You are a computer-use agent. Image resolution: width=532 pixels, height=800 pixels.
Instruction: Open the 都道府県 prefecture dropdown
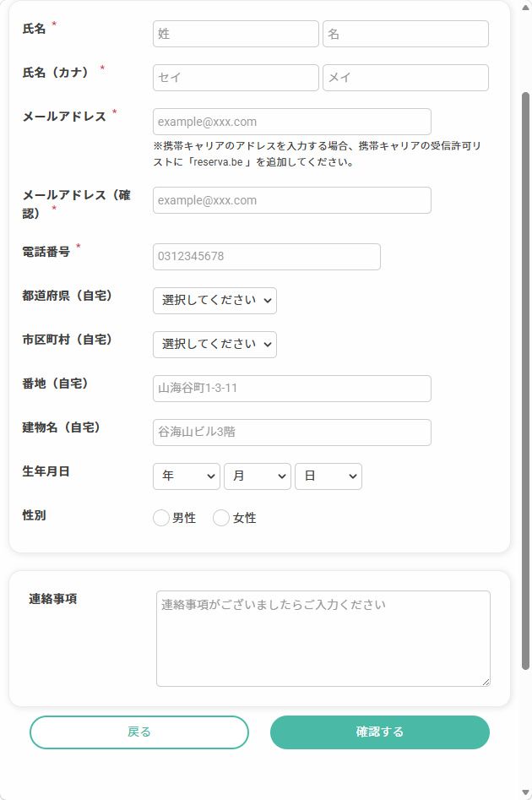click(214, 301)
